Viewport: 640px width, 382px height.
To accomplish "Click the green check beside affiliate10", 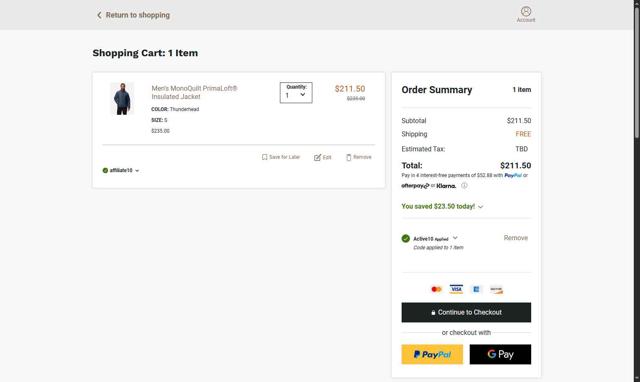I will click(x=105, y=171).
